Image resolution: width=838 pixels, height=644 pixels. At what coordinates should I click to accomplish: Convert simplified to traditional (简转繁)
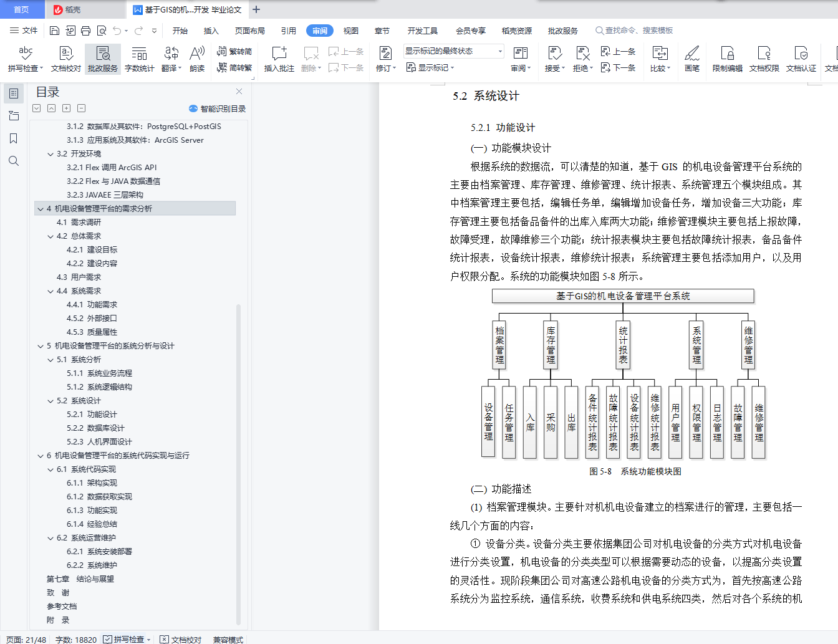(x=234, y=67)
